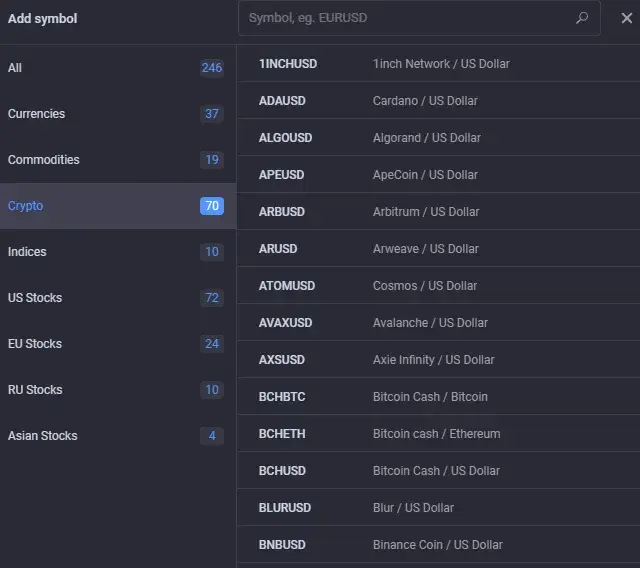
Task: Click the 10 badge beside RU Stocks
Action: (x=212, y=390)
